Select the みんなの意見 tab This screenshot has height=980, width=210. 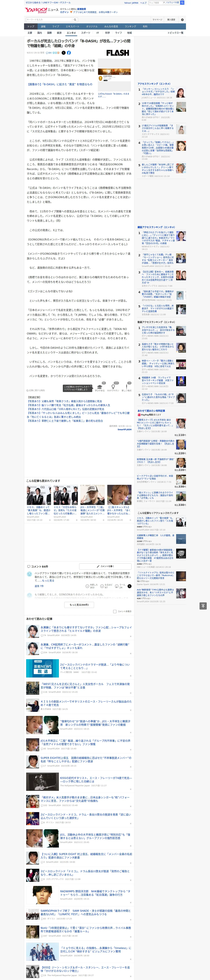111,27
